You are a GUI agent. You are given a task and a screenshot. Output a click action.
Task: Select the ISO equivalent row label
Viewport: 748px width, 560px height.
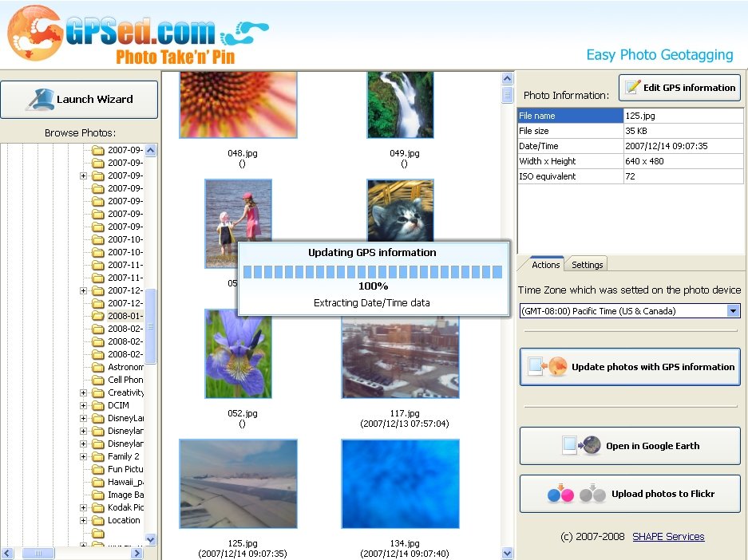click(571, 176)
